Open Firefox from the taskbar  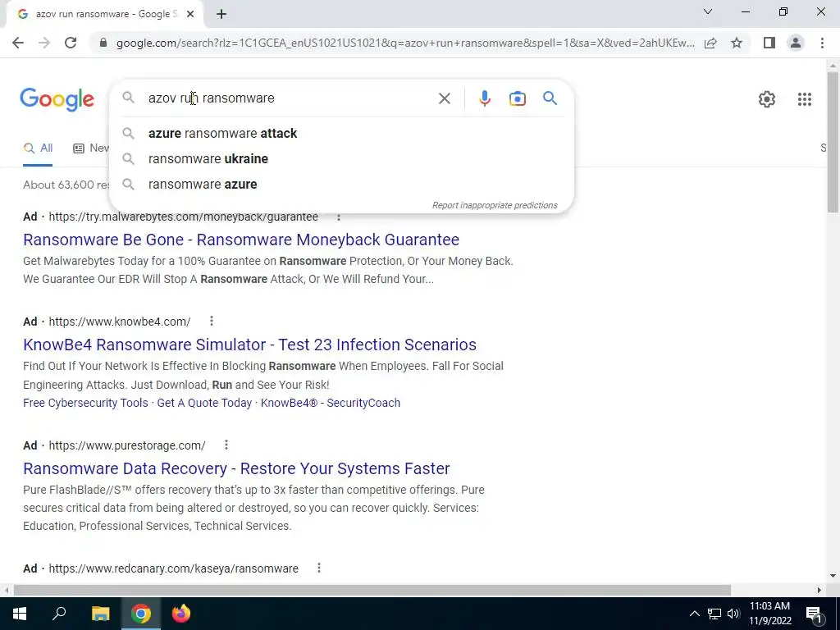pyautogui.click(x=181, y=614)
